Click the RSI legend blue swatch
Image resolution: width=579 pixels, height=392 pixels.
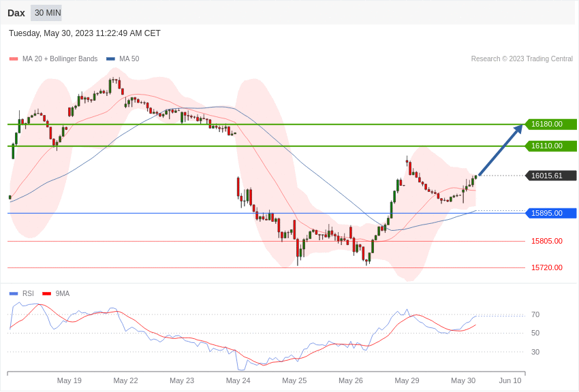pyautogui.click(x=14, y=293)
